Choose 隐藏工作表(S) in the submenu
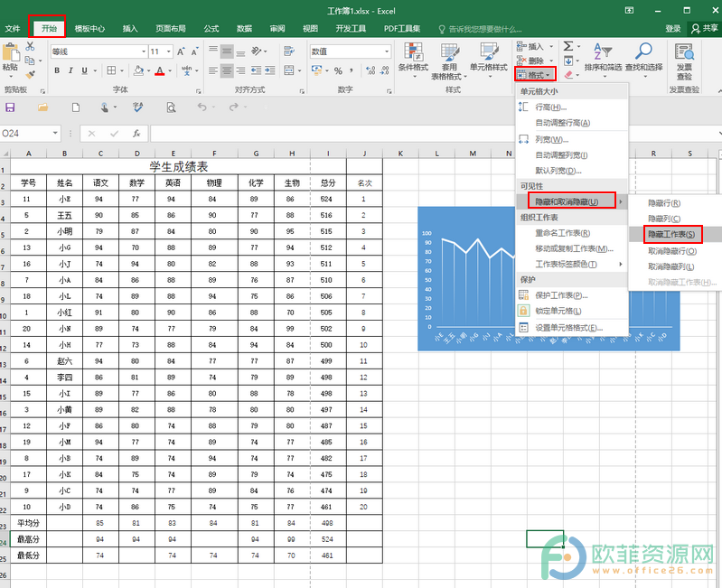The image size is (722, 588). 671,234
